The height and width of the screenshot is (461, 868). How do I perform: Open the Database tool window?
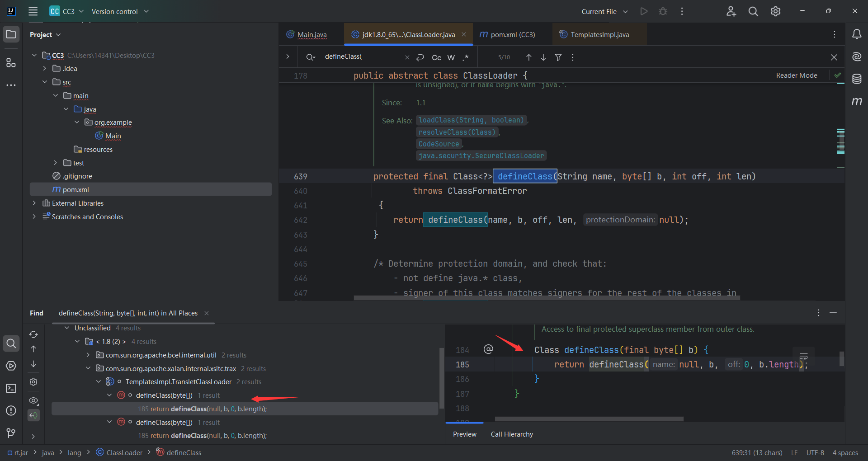click(857, 79)
